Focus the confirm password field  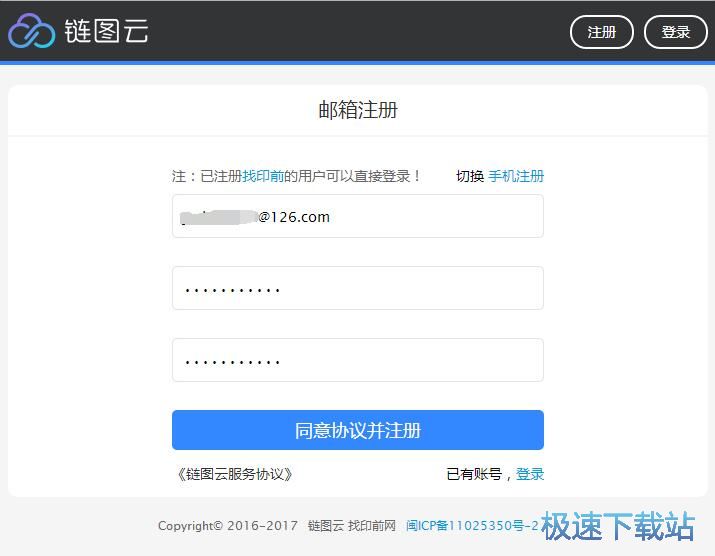[358, 360]
